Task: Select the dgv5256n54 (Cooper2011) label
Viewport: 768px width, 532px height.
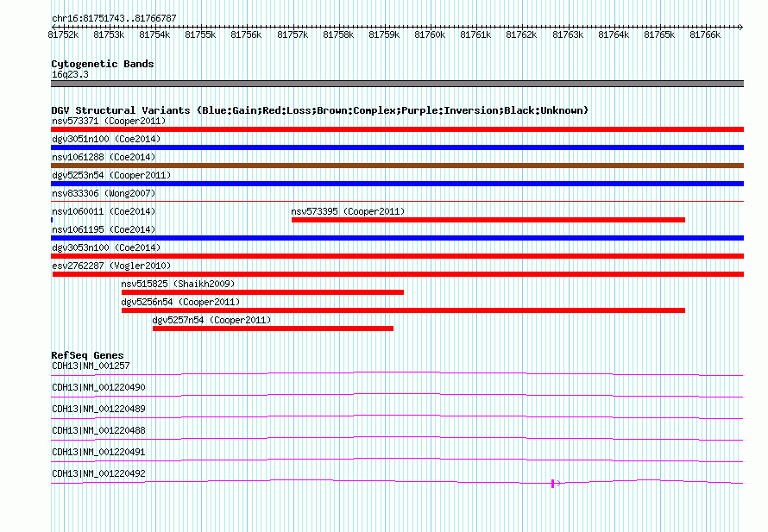Action: coord(180,302)
